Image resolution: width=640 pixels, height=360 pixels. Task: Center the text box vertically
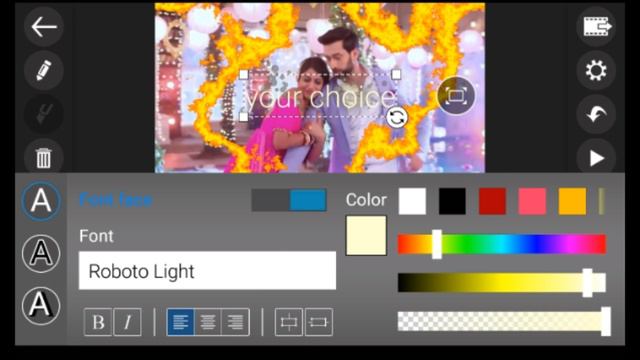coord(289,322)
